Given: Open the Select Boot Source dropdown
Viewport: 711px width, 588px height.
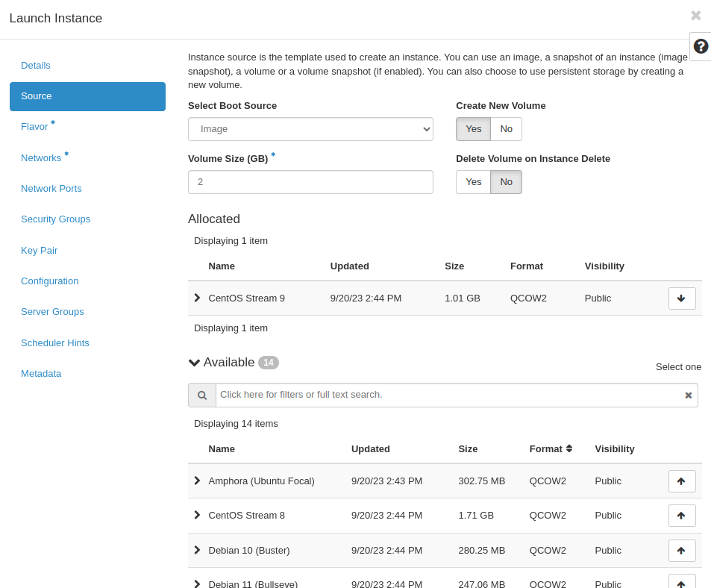Looking at the screenshot, I should [x=310, y=128].
